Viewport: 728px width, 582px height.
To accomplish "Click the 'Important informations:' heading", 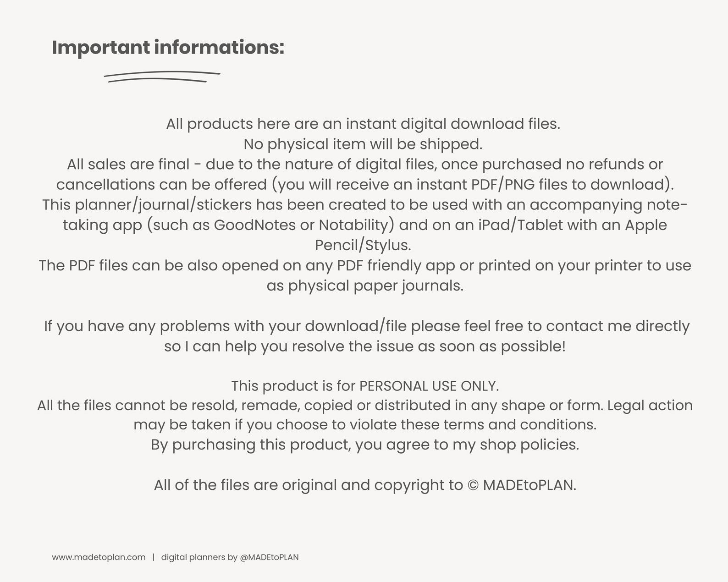I will pyautogui.click(x=168, y=48).
